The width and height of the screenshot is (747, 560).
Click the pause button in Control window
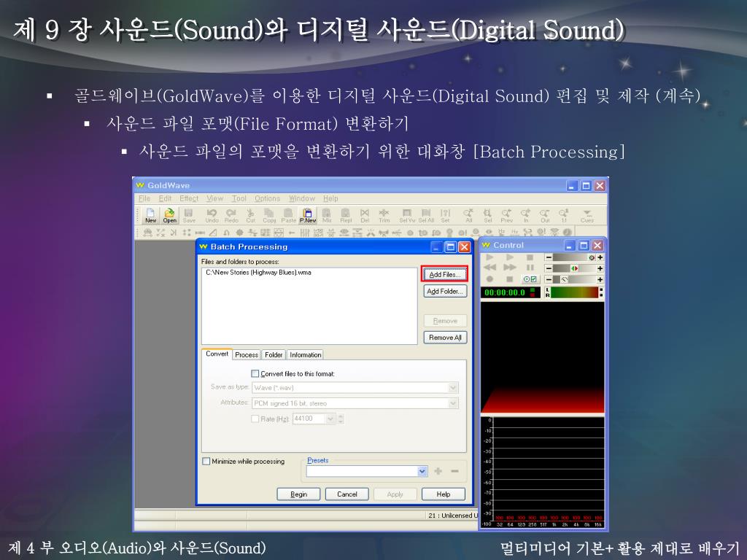pyautogui.click(x=530, y=268)
